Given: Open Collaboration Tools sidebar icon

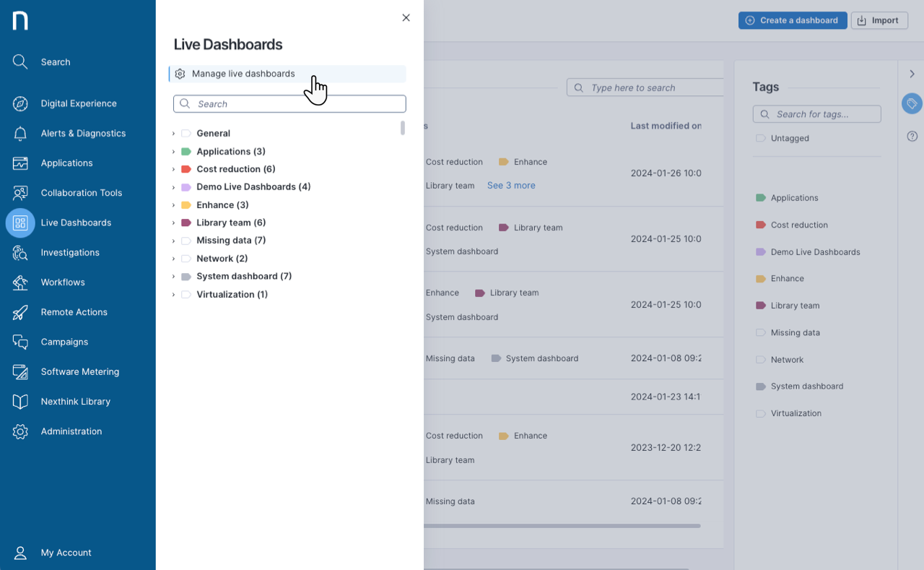Looking at the screenshot, I should pyautogui.click(x=20, y=193).
